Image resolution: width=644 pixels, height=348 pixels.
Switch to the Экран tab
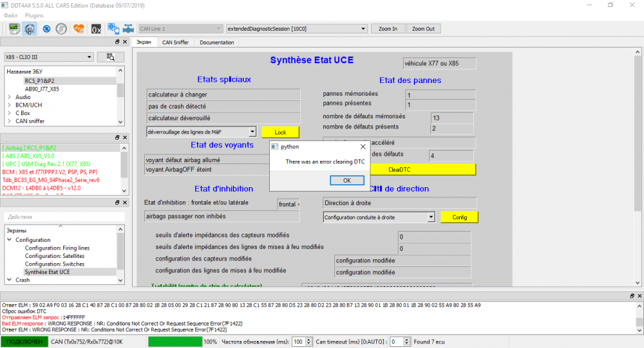pyautogui.click(x=144, y=42)
